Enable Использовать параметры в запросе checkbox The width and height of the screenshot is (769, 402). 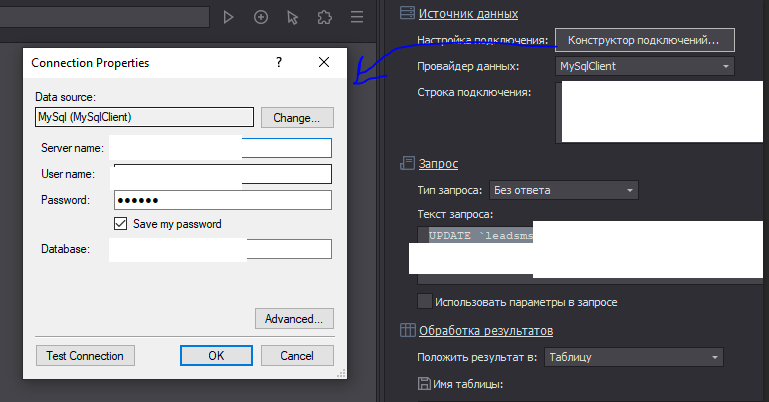pyautogui.click(x=425, y=301)
